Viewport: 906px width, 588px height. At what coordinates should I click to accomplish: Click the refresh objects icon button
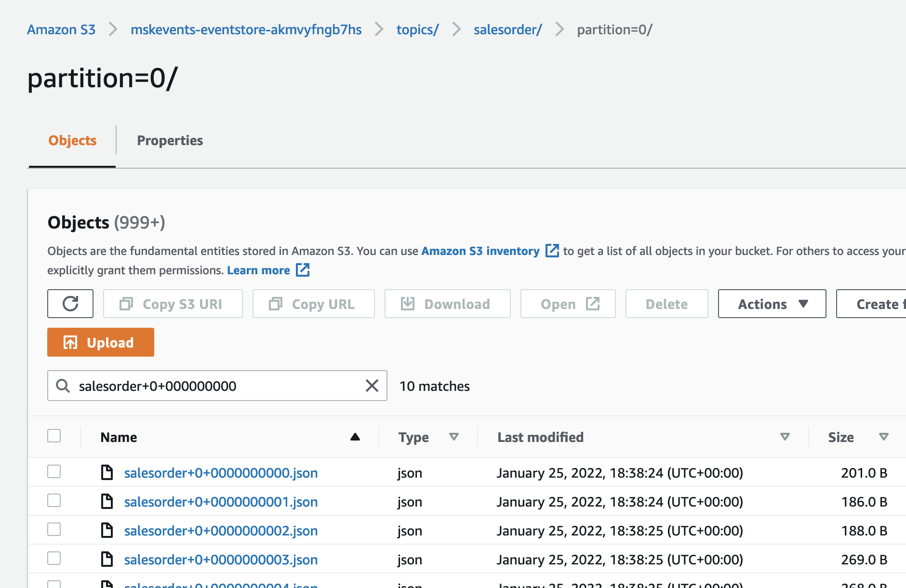click(70, 304)
